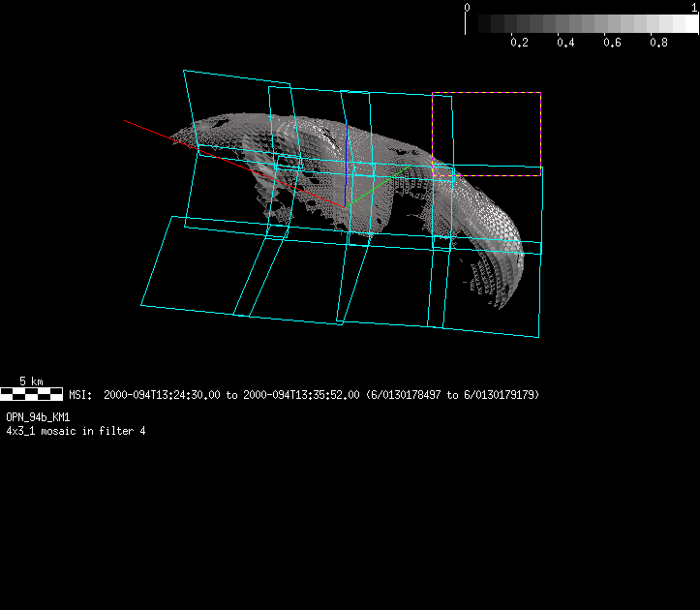
Task: Click the darkest swatch of the grayscale bar
Action: point(474,24)
